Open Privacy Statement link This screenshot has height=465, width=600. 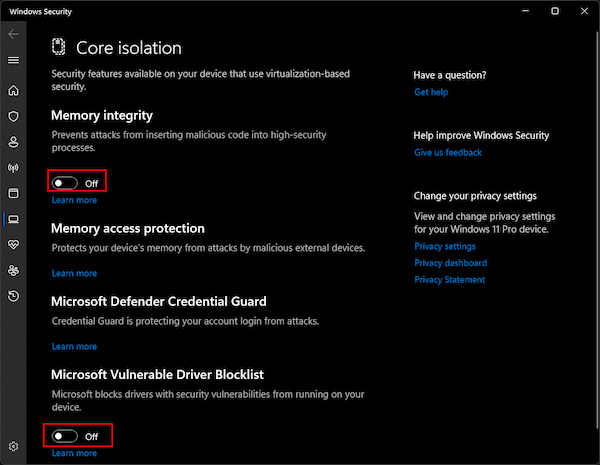point(449,280)
